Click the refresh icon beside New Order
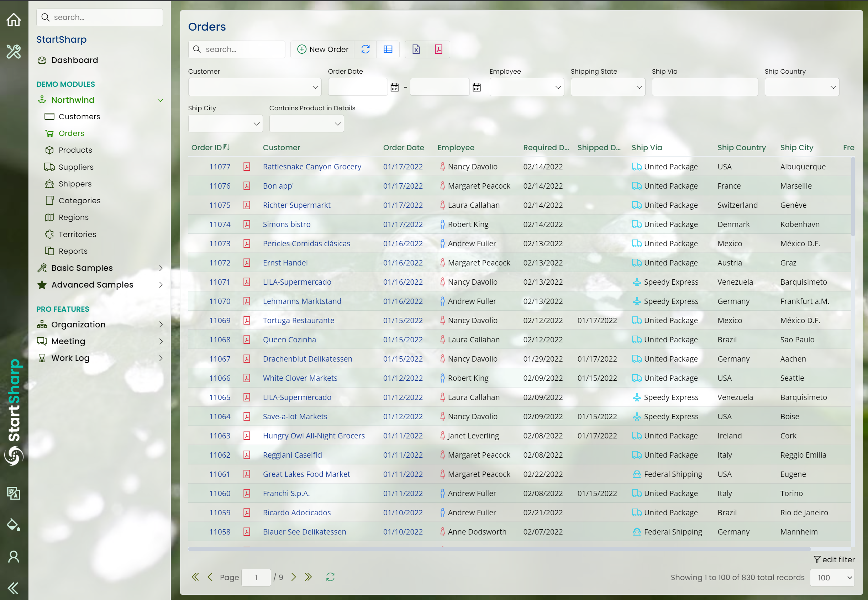This screenshot has width=868, height=600. point(365,49)
